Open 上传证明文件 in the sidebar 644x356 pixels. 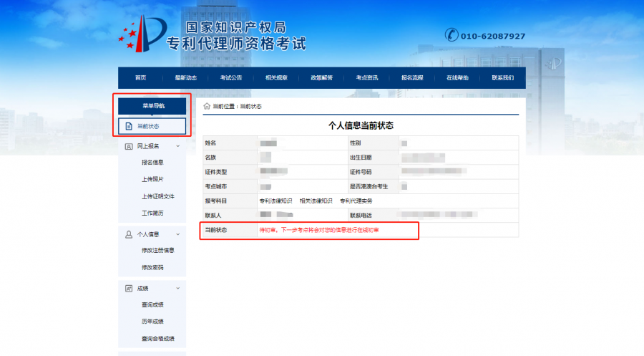tap(157, 196)
